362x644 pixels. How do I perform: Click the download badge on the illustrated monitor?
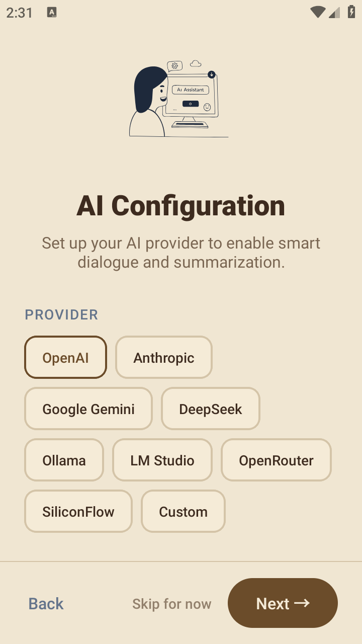pyautogui.click(x=212, y=74)
